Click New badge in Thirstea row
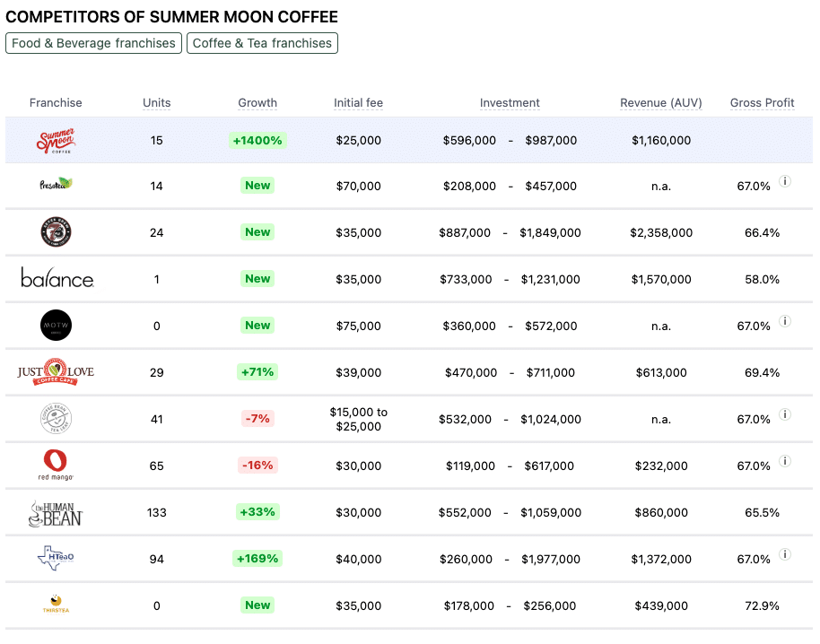This screenshot has height=644, width=820. (257, 605)
